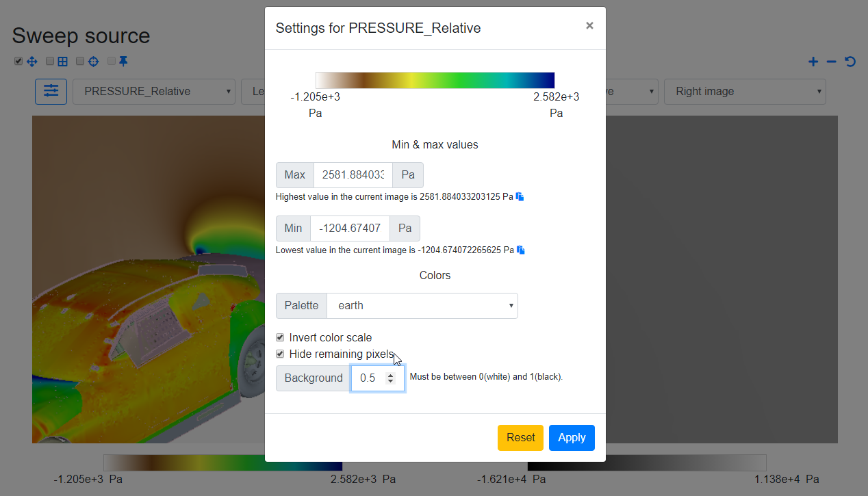868x496 pixels.
Task: Click the right image grayscale legend bar
Action: [x=646, y=462]
